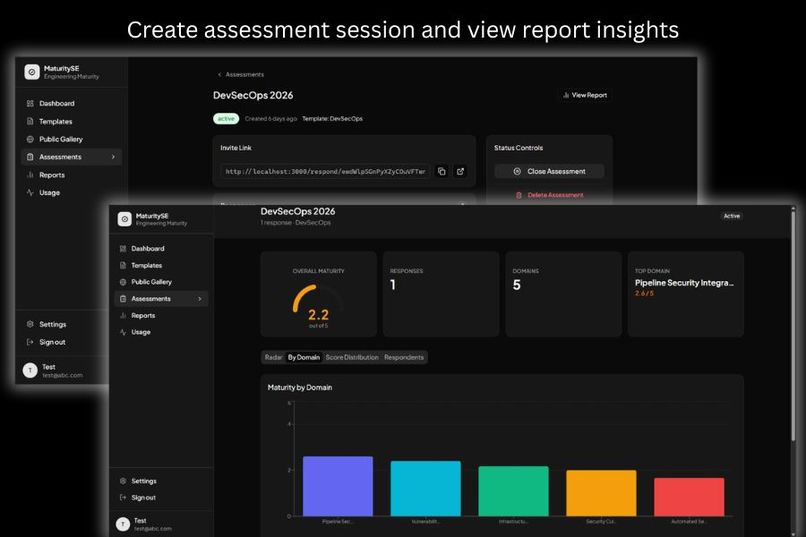
Task: Click DevSecOps 2026 title in back window
Action: [x=253, y=95]
